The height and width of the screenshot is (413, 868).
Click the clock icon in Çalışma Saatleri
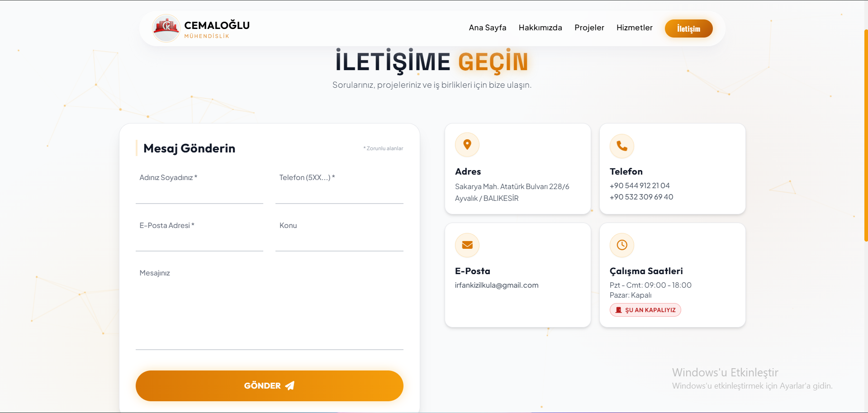pyautogui.click(x=621, y=245)
